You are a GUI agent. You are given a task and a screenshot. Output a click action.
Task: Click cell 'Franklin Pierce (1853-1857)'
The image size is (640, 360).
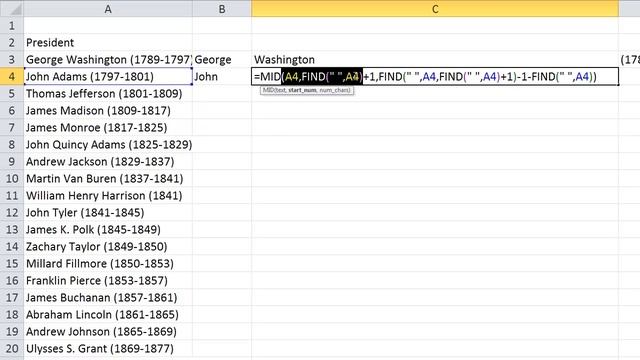(108, 281)
